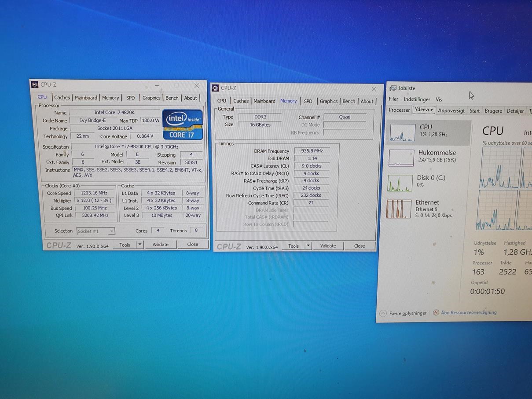Click Færre oplysninger collapse arrow icon
This screenshot has width=532, height=399.
point(383,313)
